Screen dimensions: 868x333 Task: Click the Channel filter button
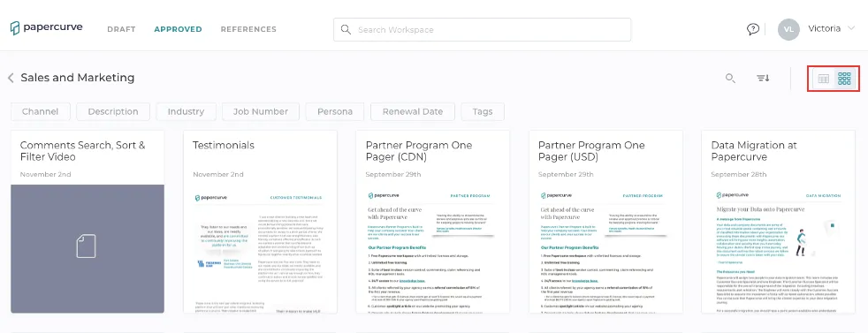click(x=41, y=111)
